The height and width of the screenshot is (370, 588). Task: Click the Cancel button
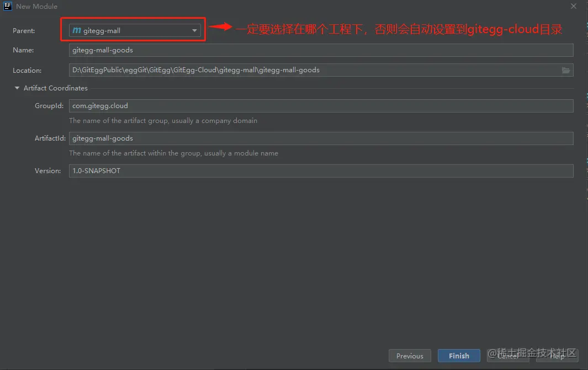[508, 356]
